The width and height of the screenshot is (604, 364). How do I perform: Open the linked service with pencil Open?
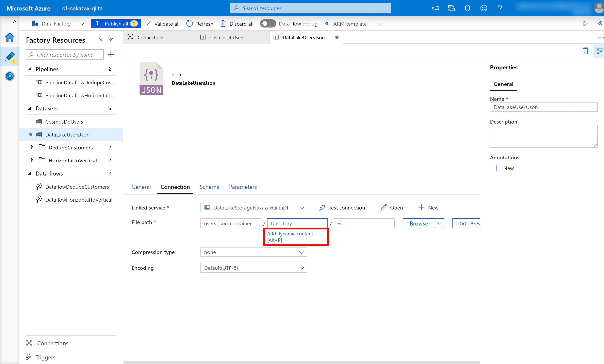[391, 207]
